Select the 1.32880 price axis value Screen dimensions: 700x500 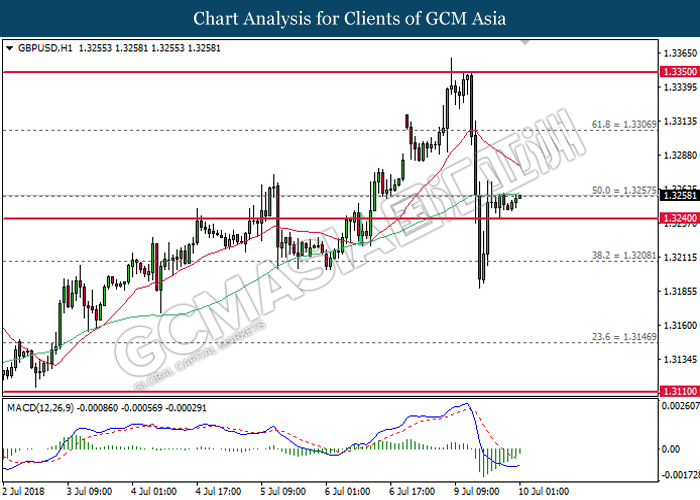tap(680, 155)
